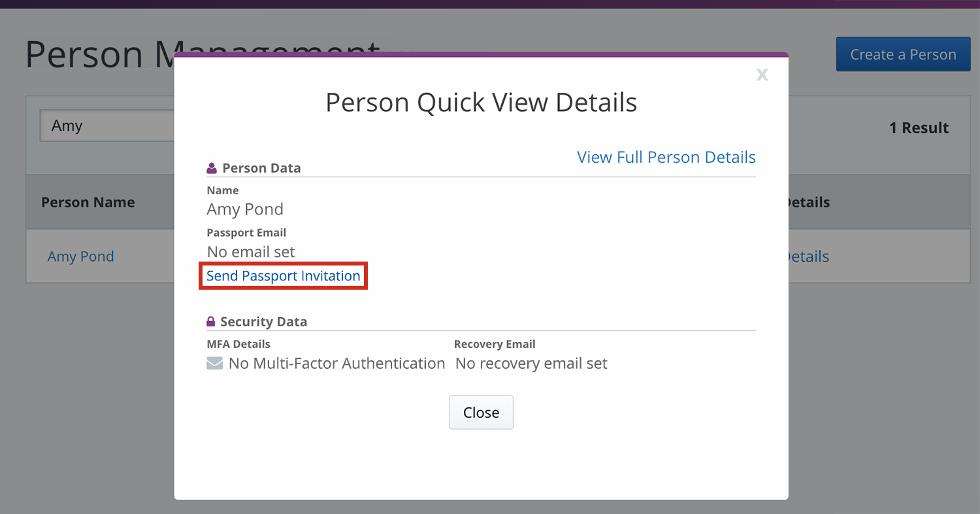Dismiss the modal with the x icon
The image size is (980, 514).
tap(762, 75)
